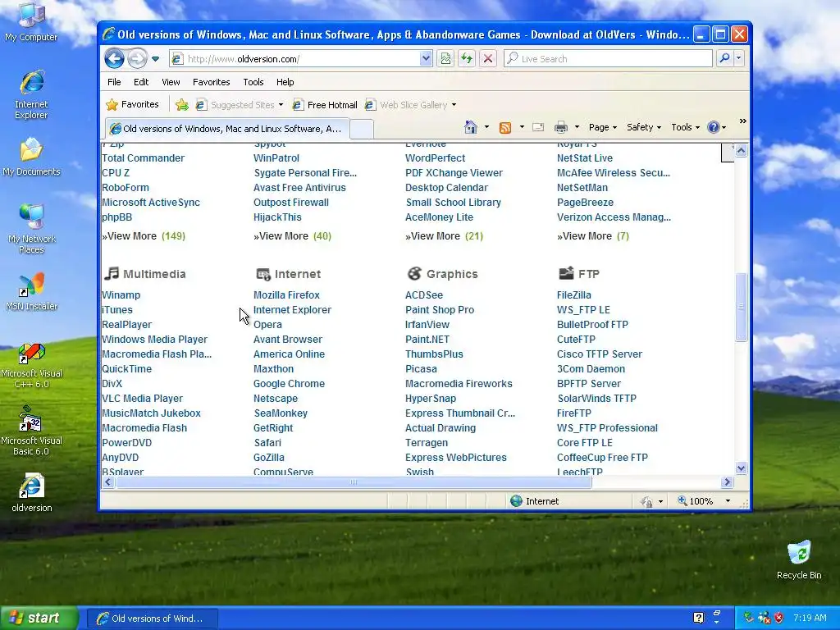Open the File menu
The image size is (840, 630).
tap(114, 82)
